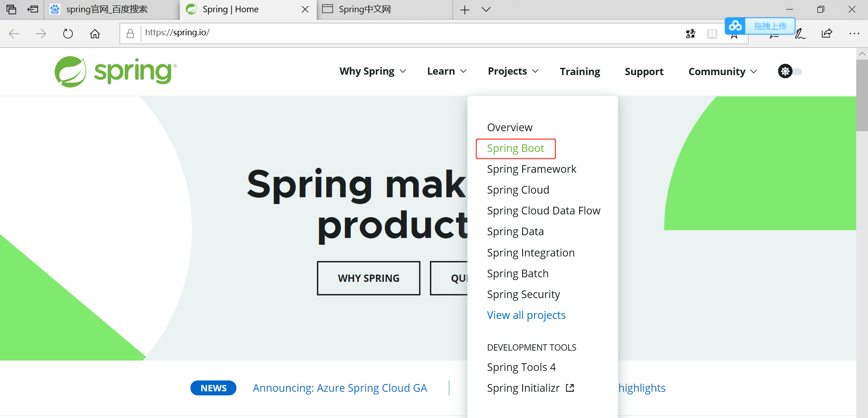
Task: Open Spring Data project entry
Action: pos(515,232)
